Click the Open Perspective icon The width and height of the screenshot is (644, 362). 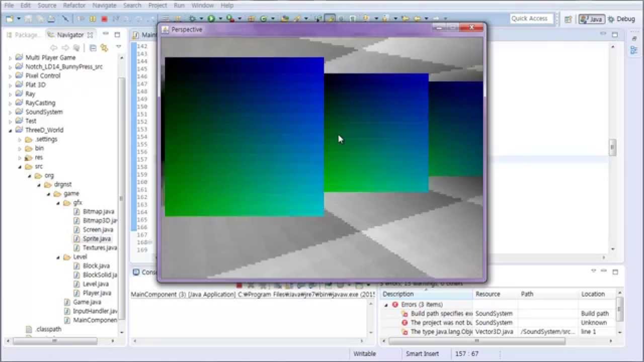click(x=568, y=19)
